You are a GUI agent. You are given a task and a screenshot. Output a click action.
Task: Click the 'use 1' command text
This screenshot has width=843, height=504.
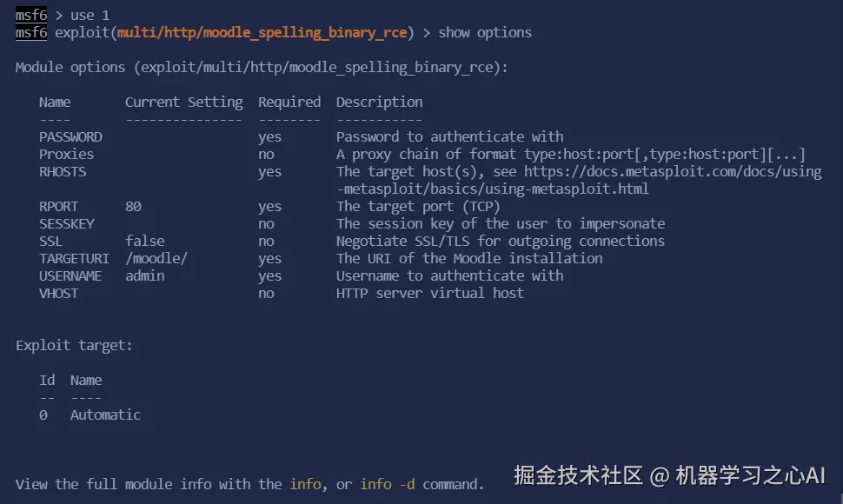tap(90, 15)
